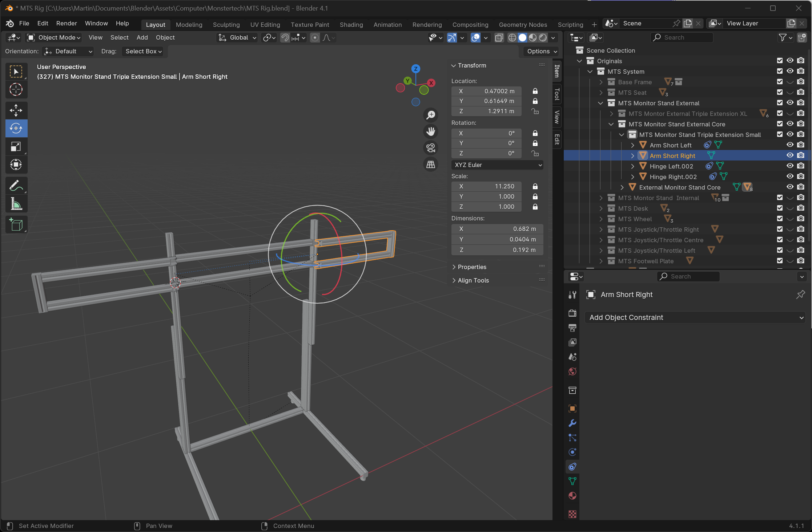Toggle Location X lock
This screenshot has height=532, width=812.
click(535, 91)
